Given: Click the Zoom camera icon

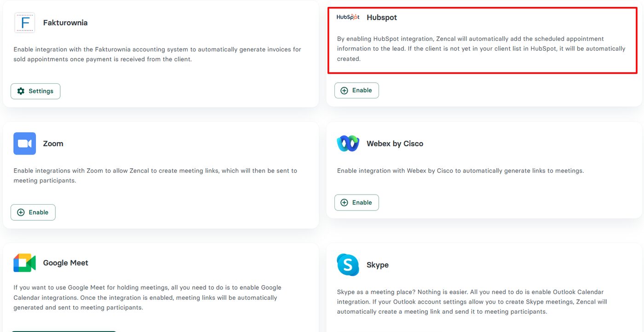Looking at the screenshot, I should tap(24, 143).
